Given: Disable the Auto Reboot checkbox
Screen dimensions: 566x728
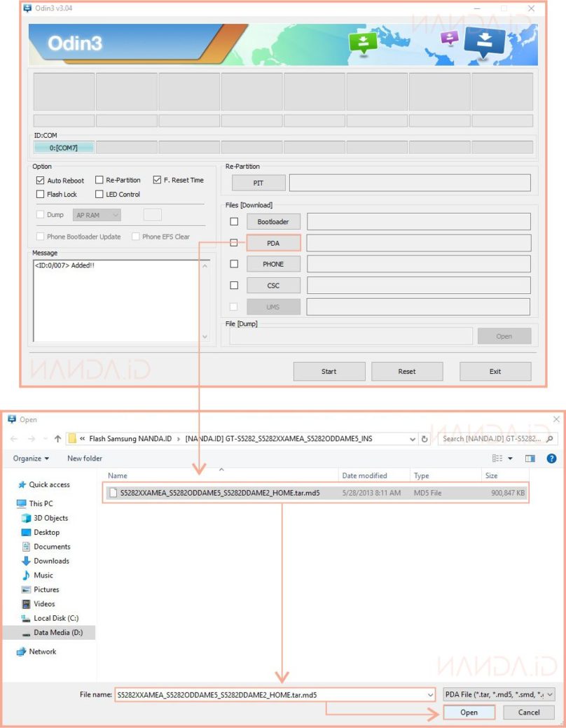Looking at the screenshot, I should (40, 181).
